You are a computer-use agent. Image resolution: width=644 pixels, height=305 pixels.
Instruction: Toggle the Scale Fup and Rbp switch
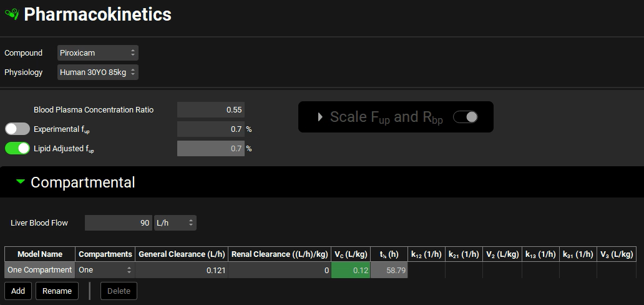(465, 117)
